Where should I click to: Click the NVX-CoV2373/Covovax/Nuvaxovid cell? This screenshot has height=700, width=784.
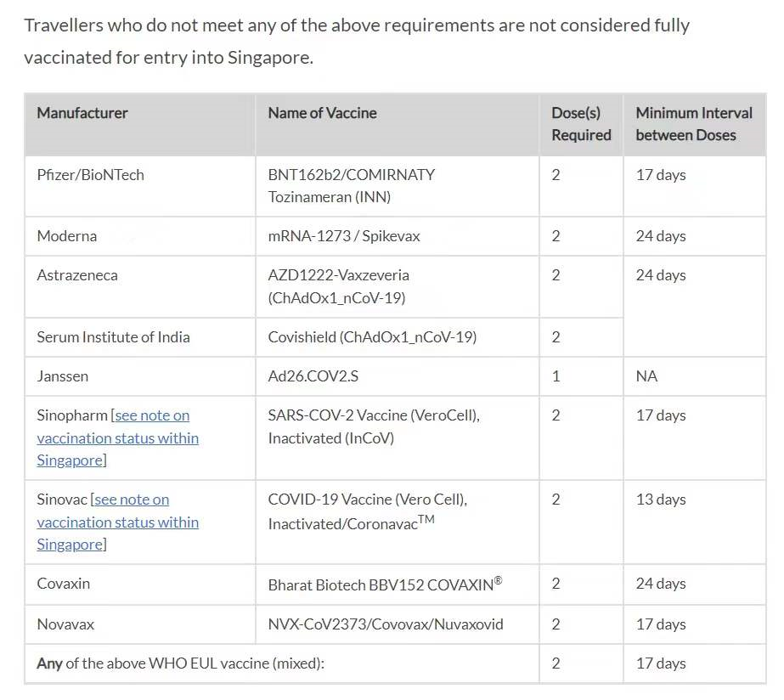coord(386,624)
